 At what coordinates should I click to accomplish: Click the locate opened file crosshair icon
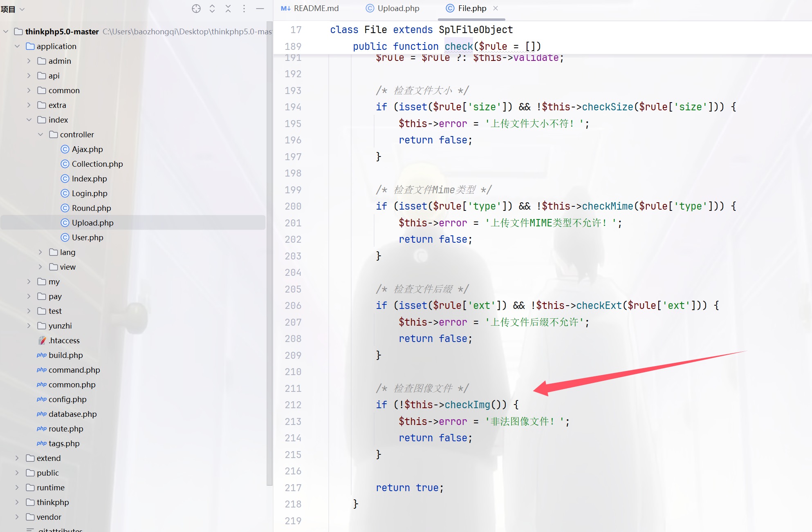point(196,9)
